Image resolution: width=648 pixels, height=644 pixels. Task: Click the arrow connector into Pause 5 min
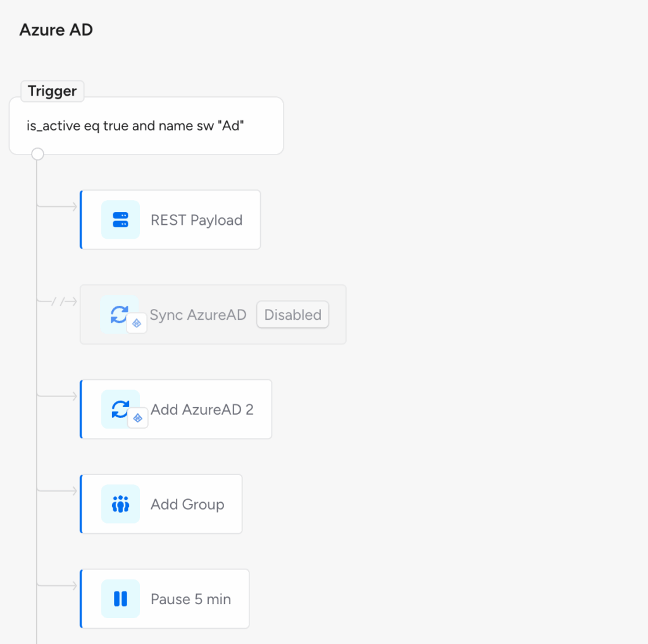tap(58, 586)
